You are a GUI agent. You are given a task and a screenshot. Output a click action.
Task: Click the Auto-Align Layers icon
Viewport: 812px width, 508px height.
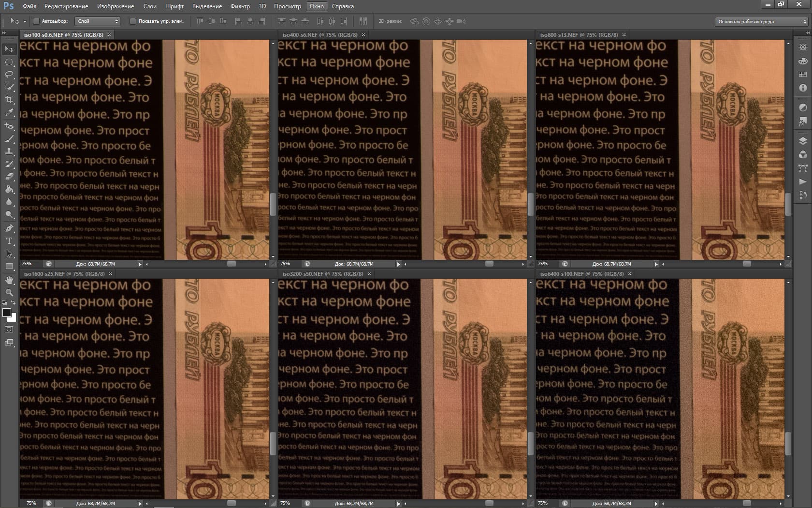click(x=363, y=21)
